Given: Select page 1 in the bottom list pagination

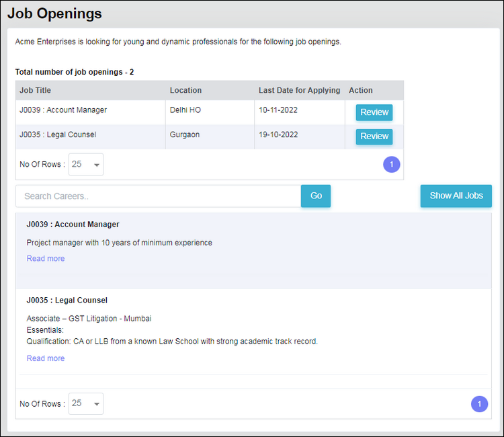Looking at the screenshot, I should click(479, 404).
